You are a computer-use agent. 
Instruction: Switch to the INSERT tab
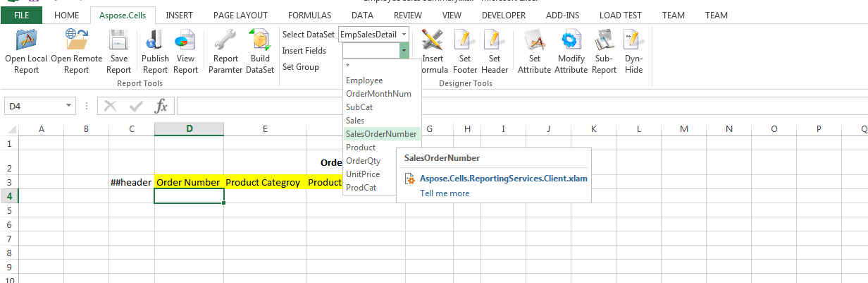tap(180, 15)
